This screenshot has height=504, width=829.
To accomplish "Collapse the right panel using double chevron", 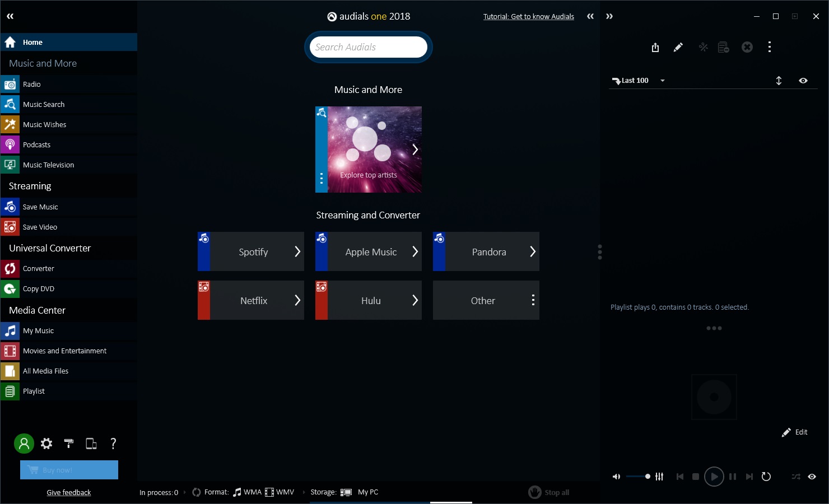I will click(x=609, y=17).
